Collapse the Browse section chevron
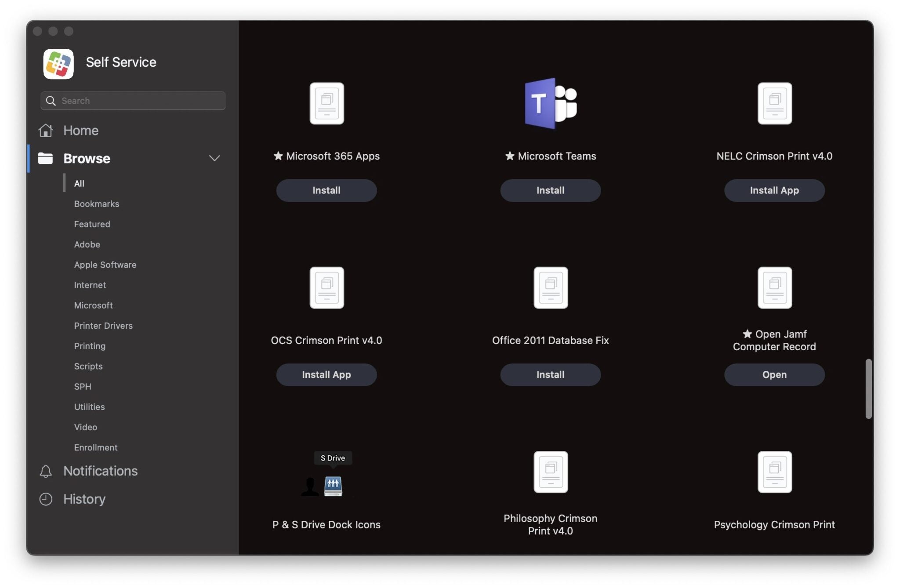Image resolution: width=900 pixels, height=588 pixels. pyautogui.click(x=214, y=158)
